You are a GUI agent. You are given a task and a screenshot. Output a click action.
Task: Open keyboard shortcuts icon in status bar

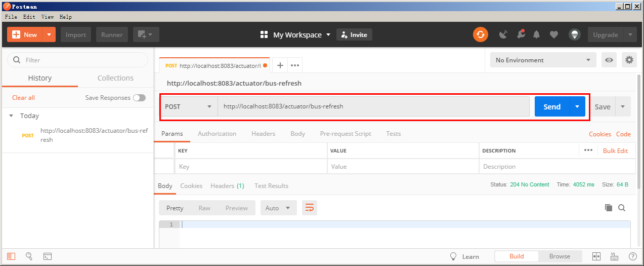point(615,256)
